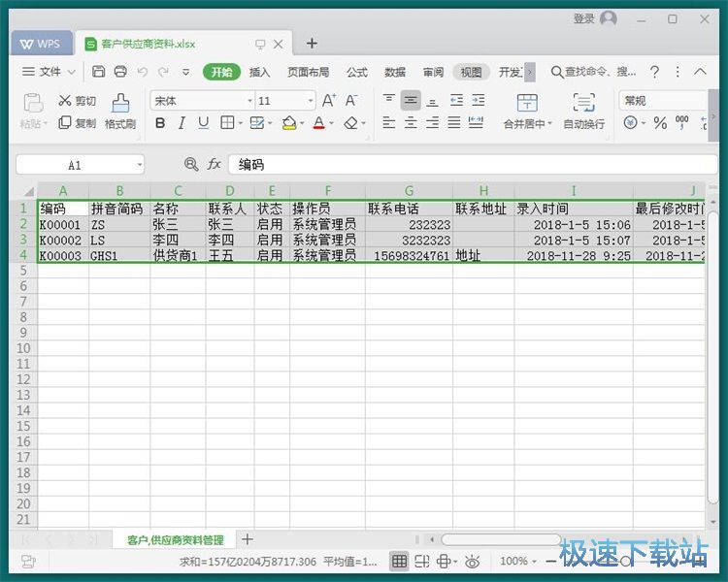This screenshot has width=728, height=582.
Task: Toggle underline formatting
Action: (x=204, y=123)
